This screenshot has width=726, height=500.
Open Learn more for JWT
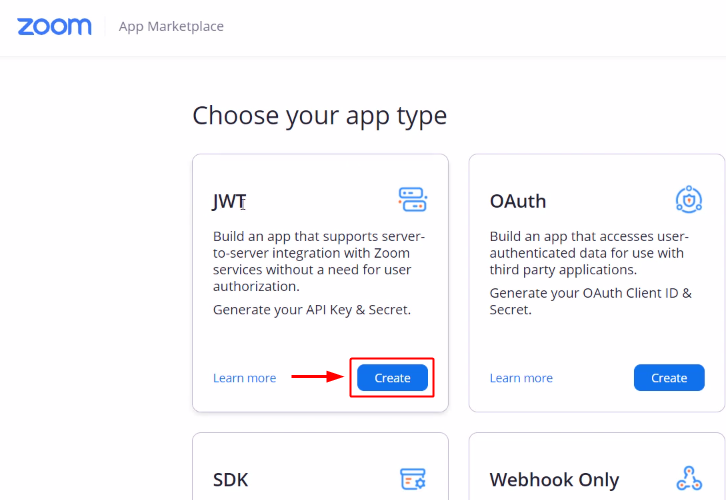tap(244, 378)
